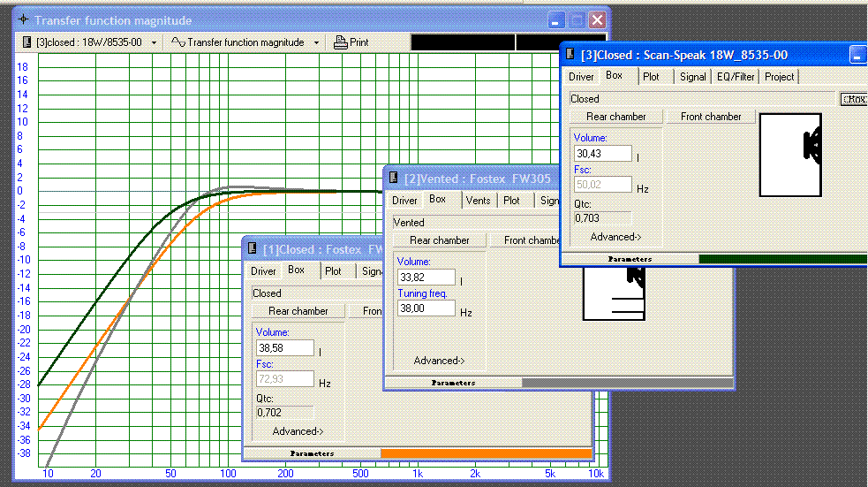This screenshot has width=868, height=487.
Task: Expand Advanced-> in [3]Closed Scan-Speak window
Action: coord(615,237)
